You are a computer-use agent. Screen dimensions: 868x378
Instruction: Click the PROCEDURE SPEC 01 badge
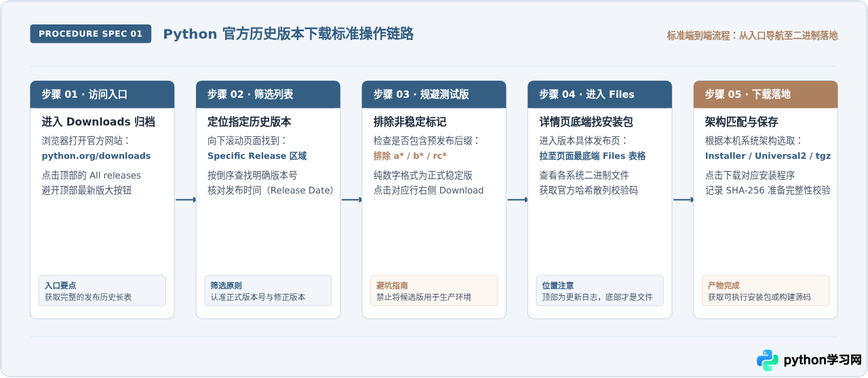point(91,34)
